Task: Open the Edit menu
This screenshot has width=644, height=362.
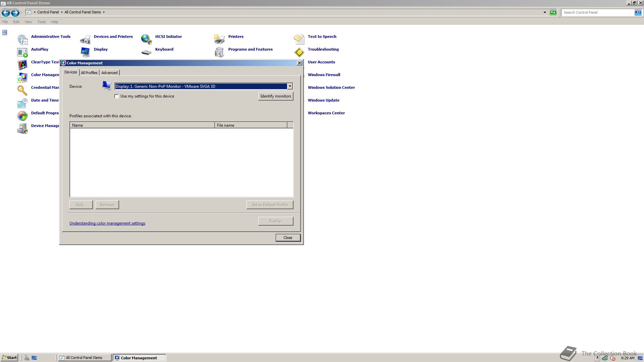Action: (x=16, y=22)
